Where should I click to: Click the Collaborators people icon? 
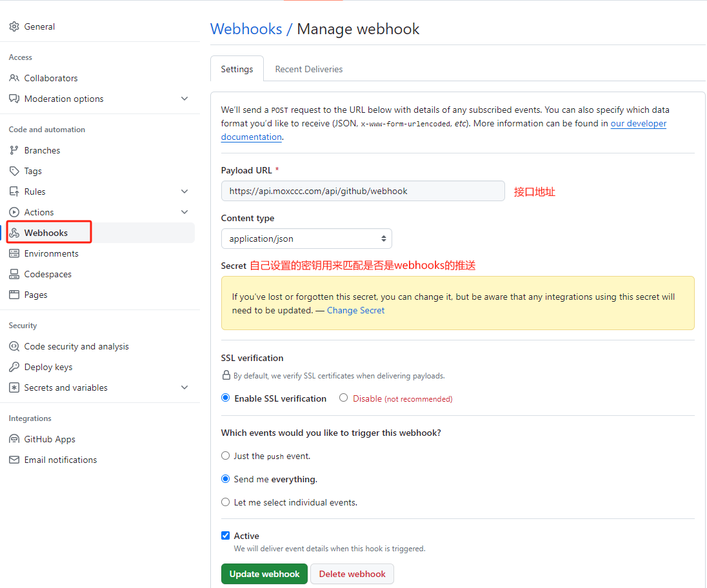pos(14,78)
